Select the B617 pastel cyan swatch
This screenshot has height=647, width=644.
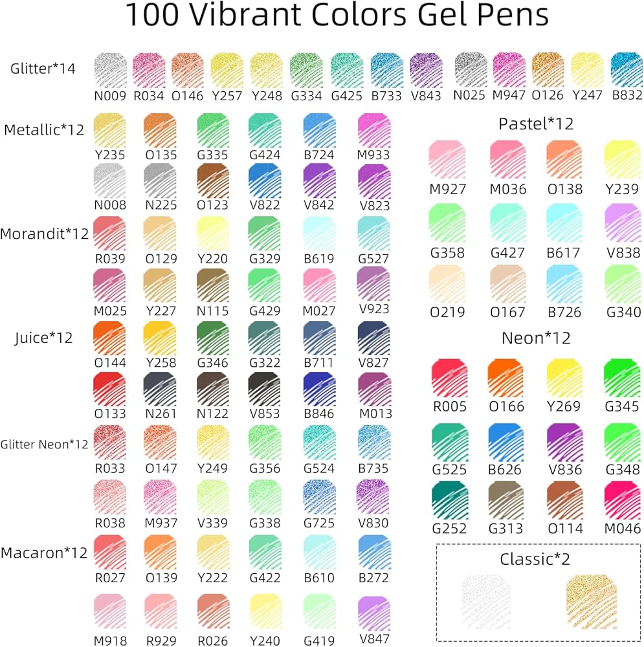(x=564, y=223)
